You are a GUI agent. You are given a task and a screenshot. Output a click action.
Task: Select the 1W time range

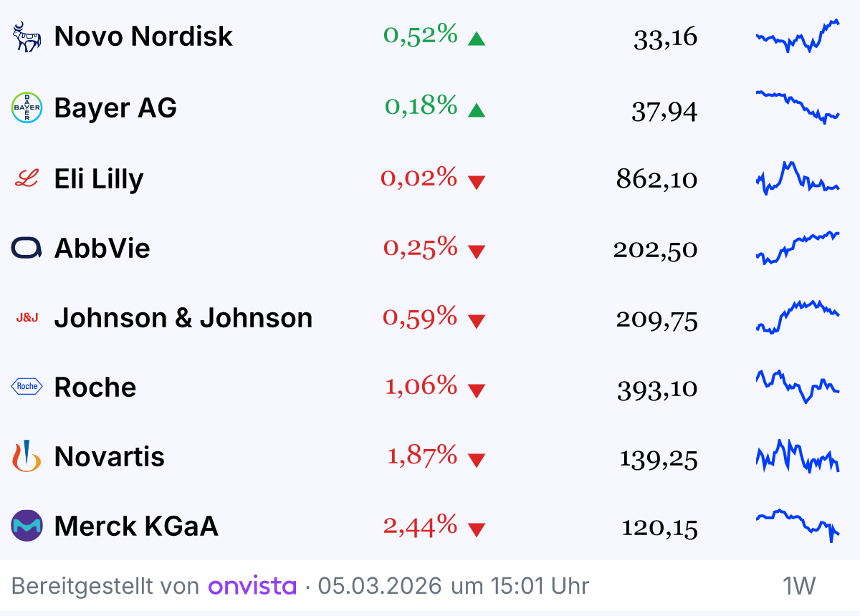(x=798, y=586)
